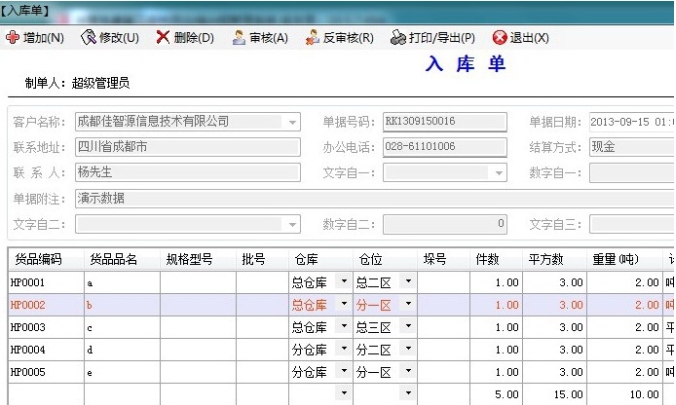676x405 pixels.
Task: Open warehouse dropdown in row HP0001
Action: pyautogui.click(x=344, y=282)
